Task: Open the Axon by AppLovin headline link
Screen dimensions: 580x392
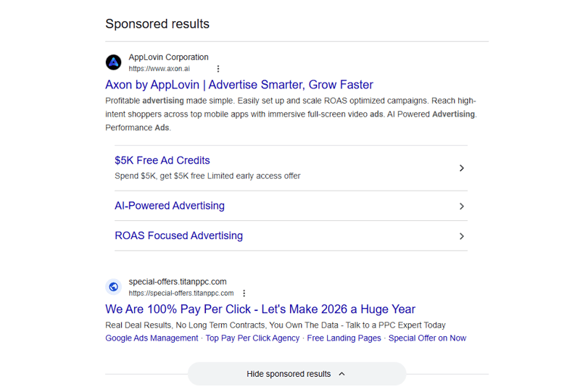Action: (x=239, y=85)
